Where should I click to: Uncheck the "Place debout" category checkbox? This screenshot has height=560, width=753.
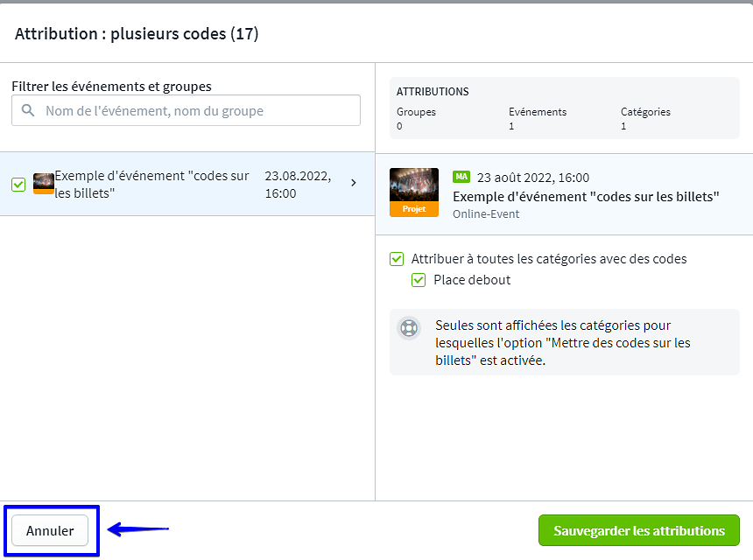(x=419, y=280)
